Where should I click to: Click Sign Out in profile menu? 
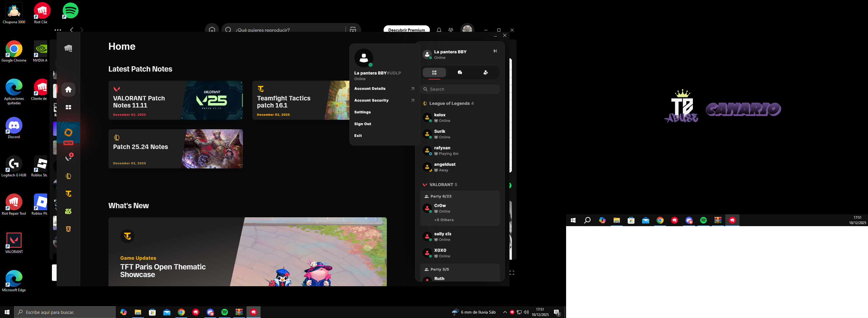pyautogui.click(x=363, y=124)
